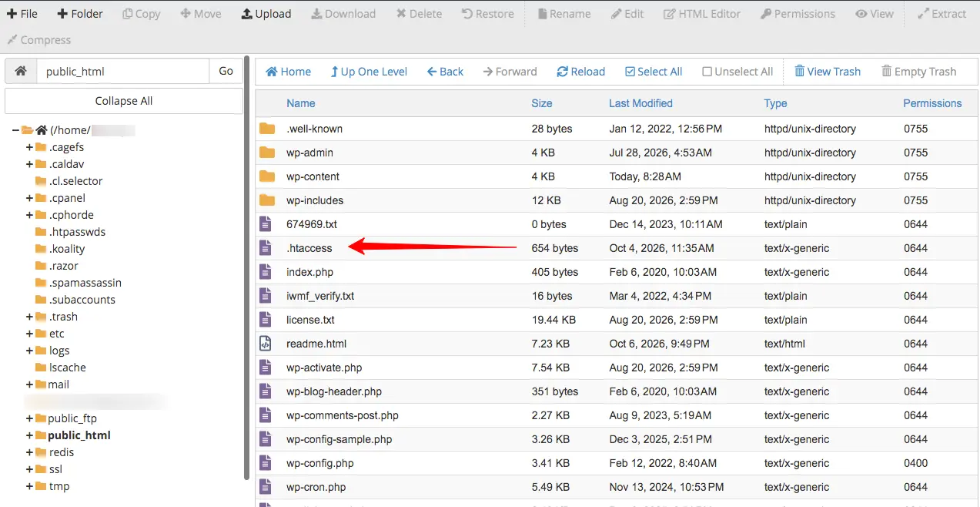Screen dimensions: 980x507
Task: Click the Copy toolbar button
Action: coord(142,14)
